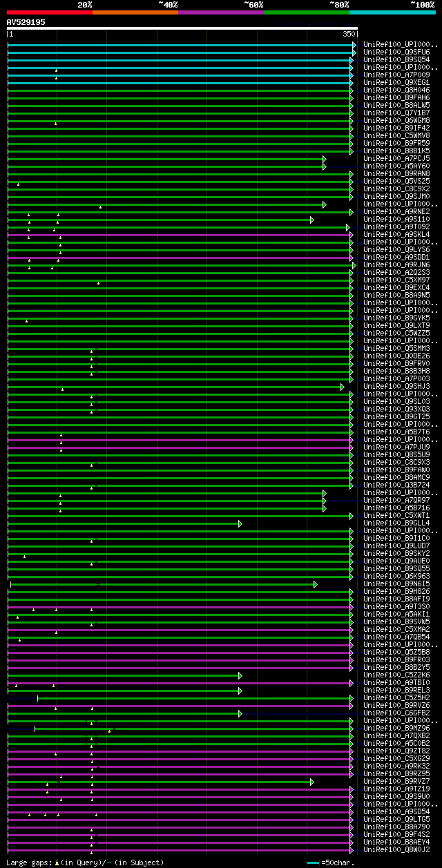Click hit label UniRef100_Q9SHJ3
Viewport: 442px width, 868px height.
point(396,386)
